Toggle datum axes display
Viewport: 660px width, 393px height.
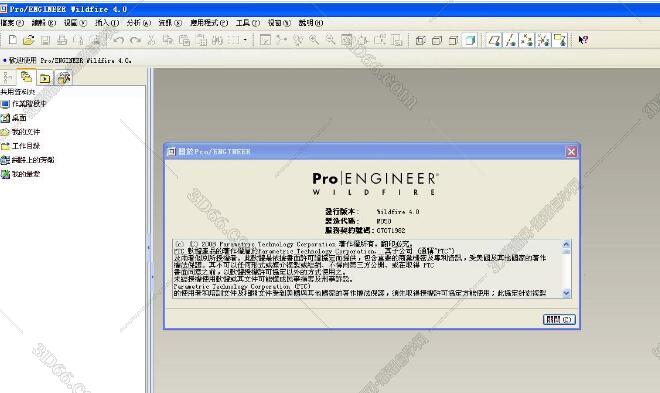(511, 40)
